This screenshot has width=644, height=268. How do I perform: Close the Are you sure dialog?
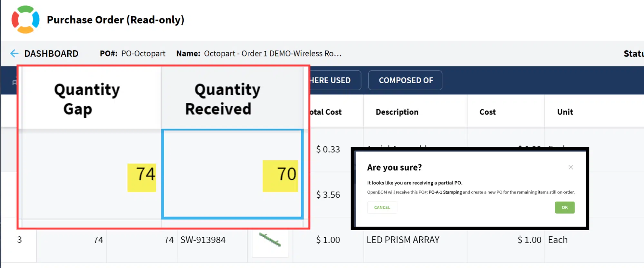571,167
